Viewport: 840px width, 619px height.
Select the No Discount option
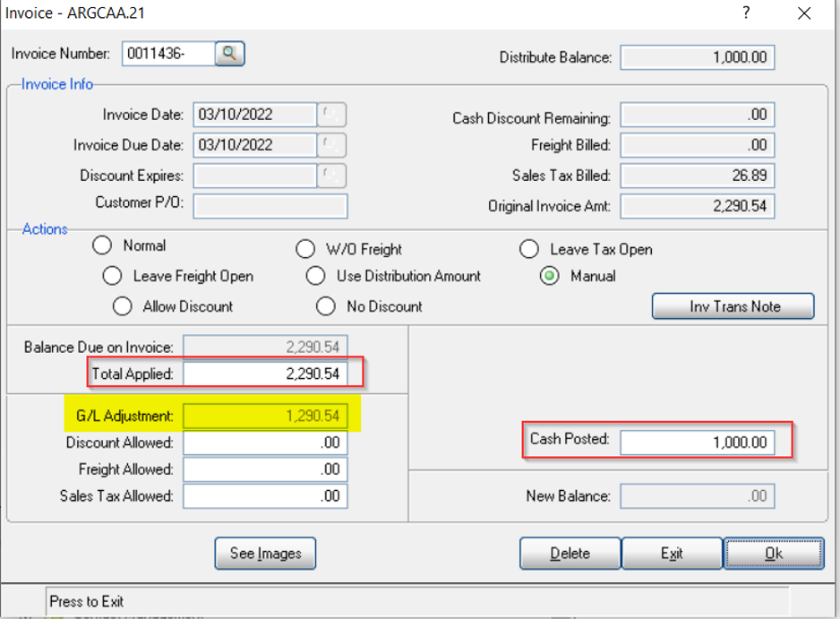326,306
